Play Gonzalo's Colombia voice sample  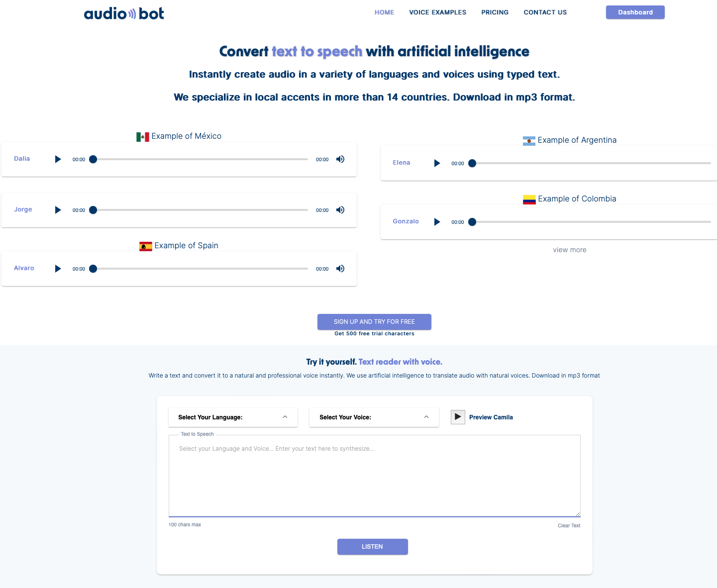437,221
